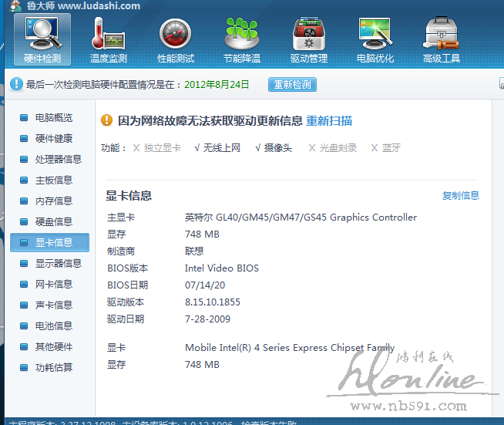Open the 驱动管理 driver management icon

pos(308,39)
